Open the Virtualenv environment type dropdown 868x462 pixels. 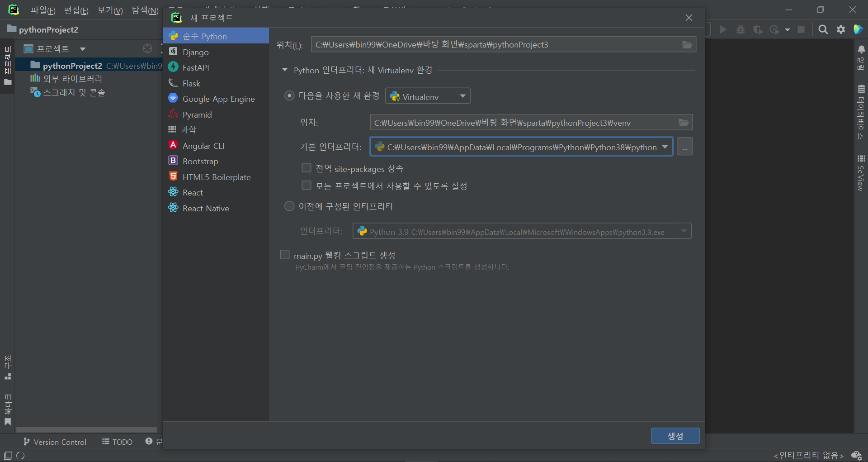[x=428, y=96]
